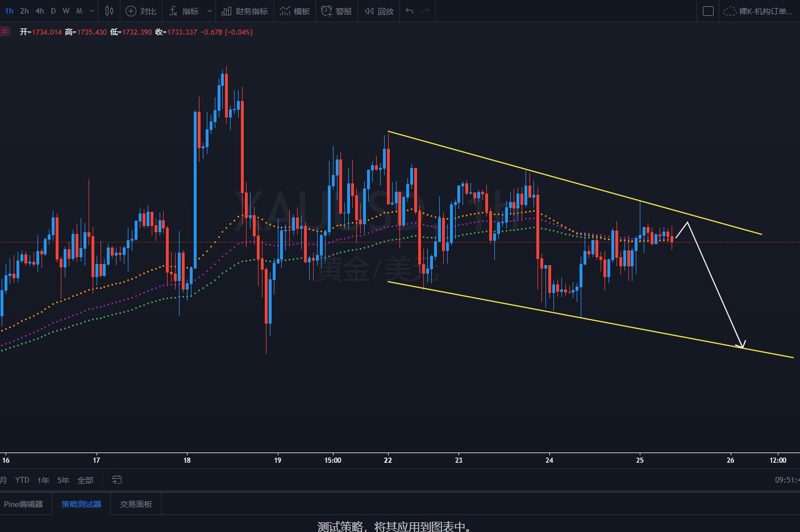Expand the indicators favorites dropdown chevron
This screenshot has width=800, height=532.
click(x=210, y=11)
